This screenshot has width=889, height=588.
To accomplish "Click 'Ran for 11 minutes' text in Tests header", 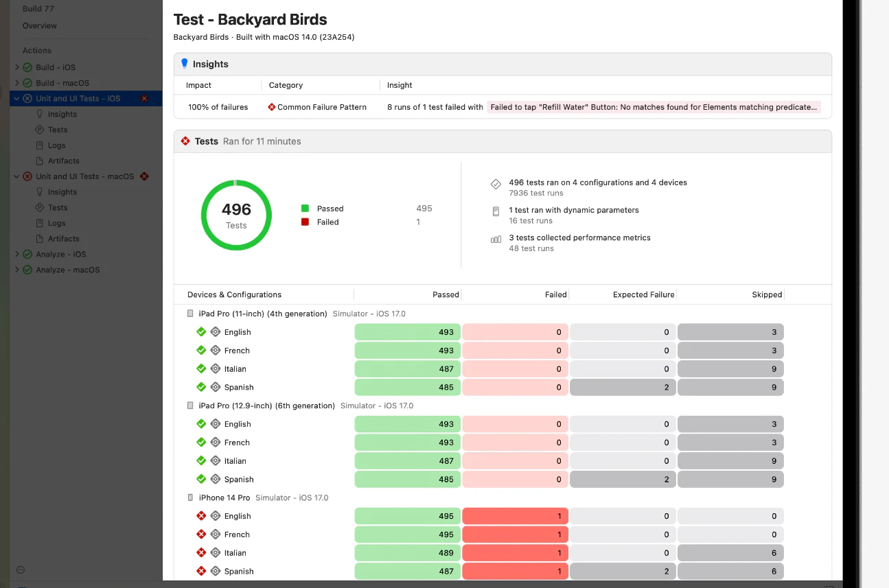I will coord(262,141).
